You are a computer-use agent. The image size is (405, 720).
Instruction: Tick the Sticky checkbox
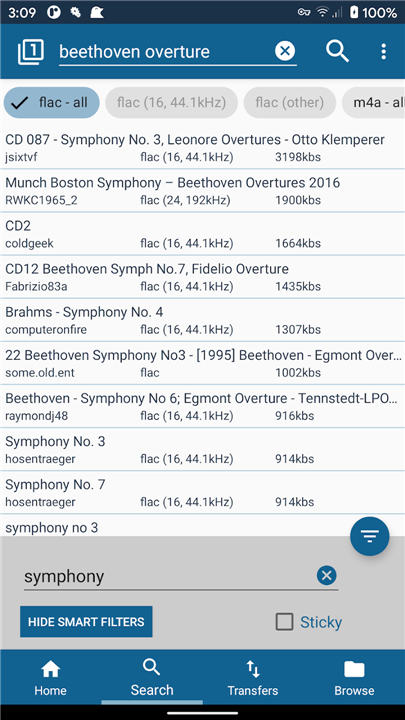coord(284,622)
